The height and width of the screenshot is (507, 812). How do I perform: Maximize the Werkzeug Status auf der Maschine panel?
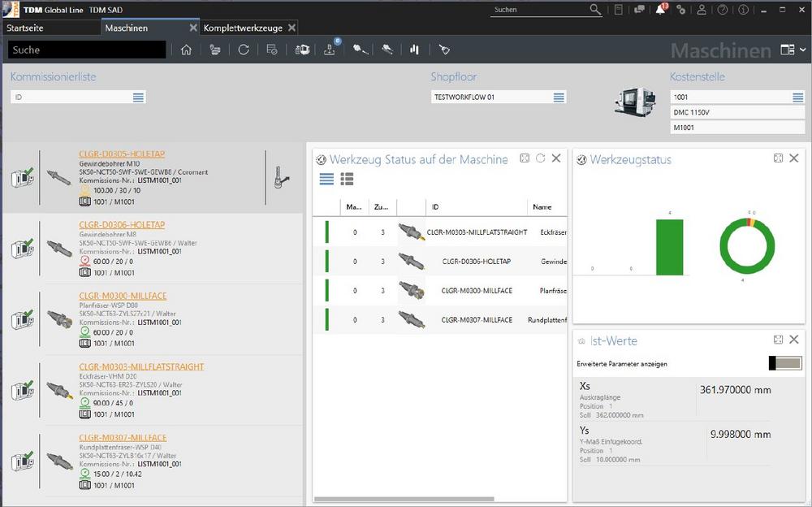[x=525, y=158]
